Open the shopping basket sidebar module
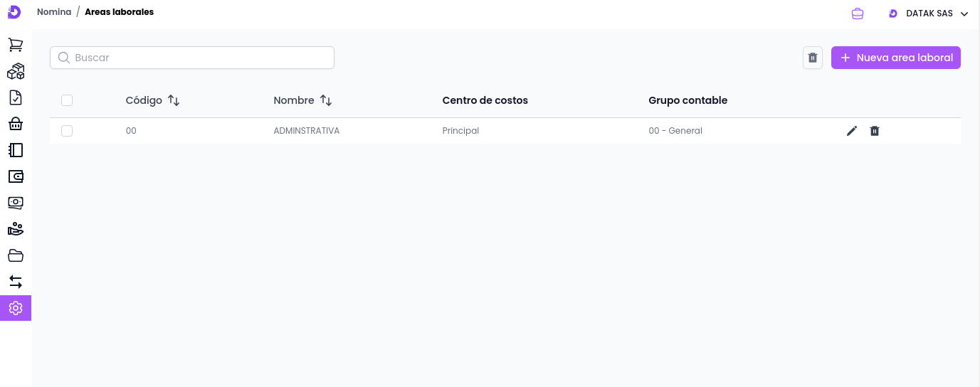Viewport: 980px width, 387px height. point(15,124)
